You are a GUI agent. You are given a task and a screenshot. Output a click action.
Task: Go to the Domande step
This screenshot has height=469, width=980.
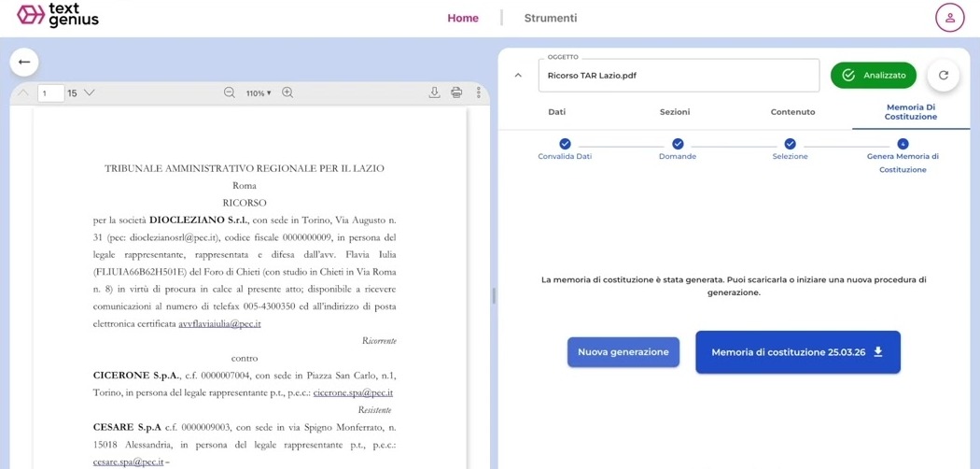tap(678, 150)
